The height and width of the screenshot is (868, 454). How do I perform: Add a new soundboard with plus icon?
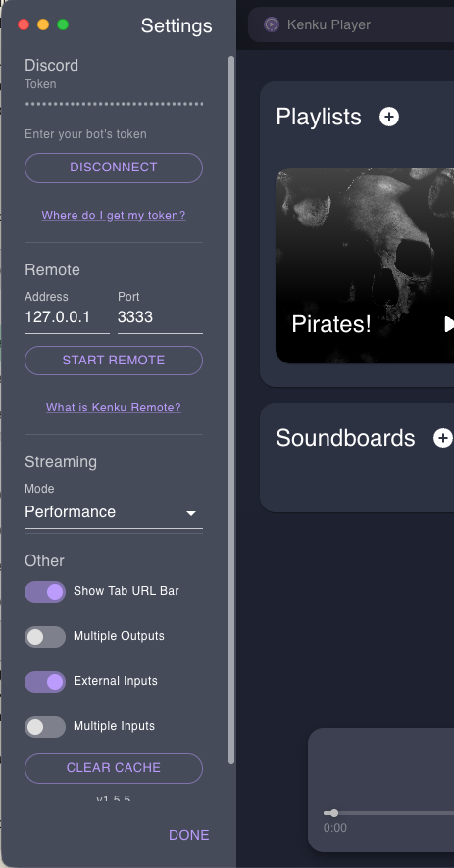point(442,438)
